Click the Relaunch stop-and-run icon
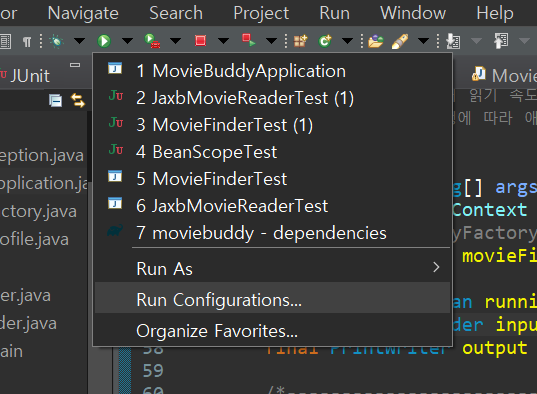Image resolution: width=537 pixels, height=394 pixels. [249, 40]
